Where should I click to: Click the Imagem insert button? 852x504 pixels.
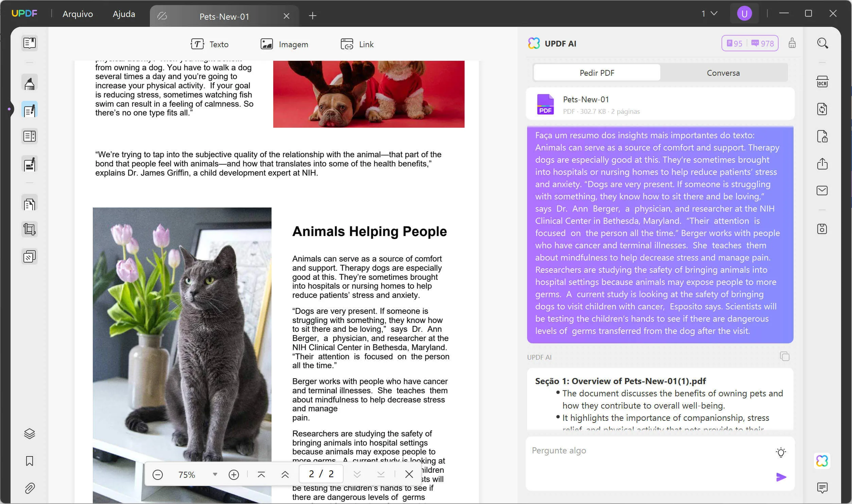[284, 44]
